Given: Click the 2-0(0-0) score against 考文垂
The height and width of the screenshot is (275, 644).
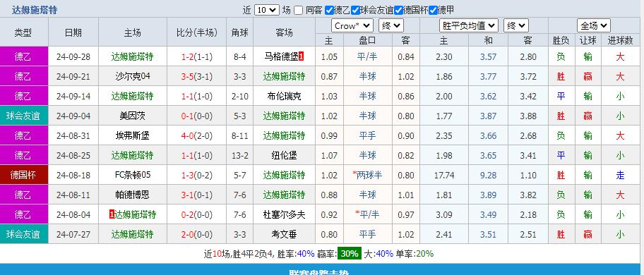Looking at the screenshot, I should pos(197,234).
